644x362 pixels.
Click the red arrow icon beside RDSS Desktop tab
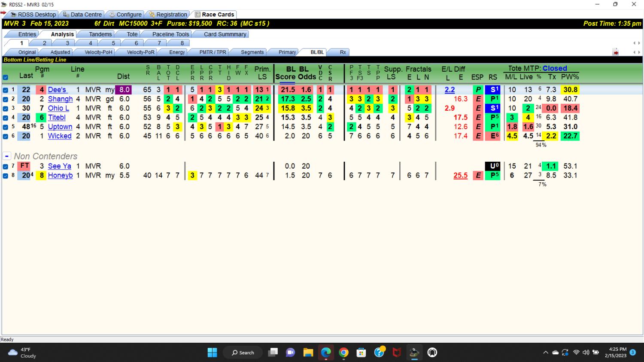click(x=3, y=13)
